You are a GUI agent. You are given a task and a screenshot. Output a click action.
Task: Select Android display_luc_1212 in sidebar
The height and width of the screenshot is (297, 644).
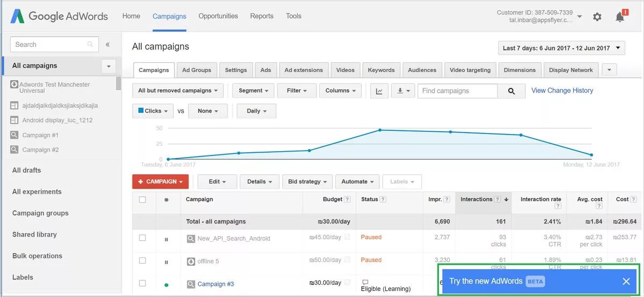point(57,120)
